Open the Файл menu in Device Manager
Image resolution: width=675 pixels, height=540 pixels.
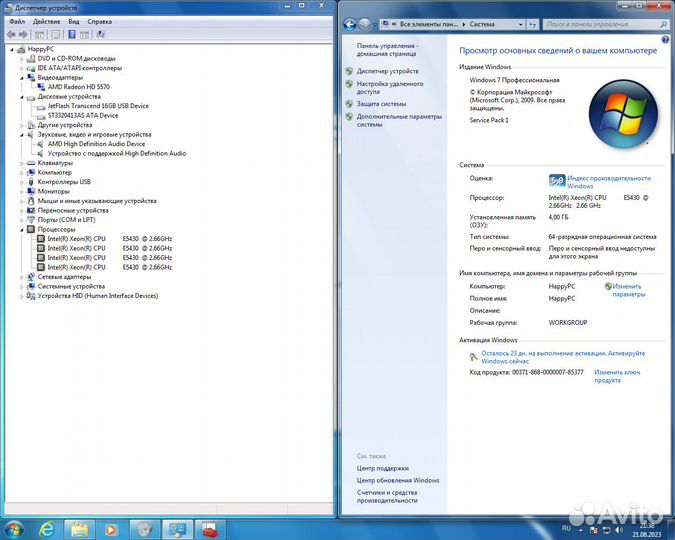pos(17,22)
